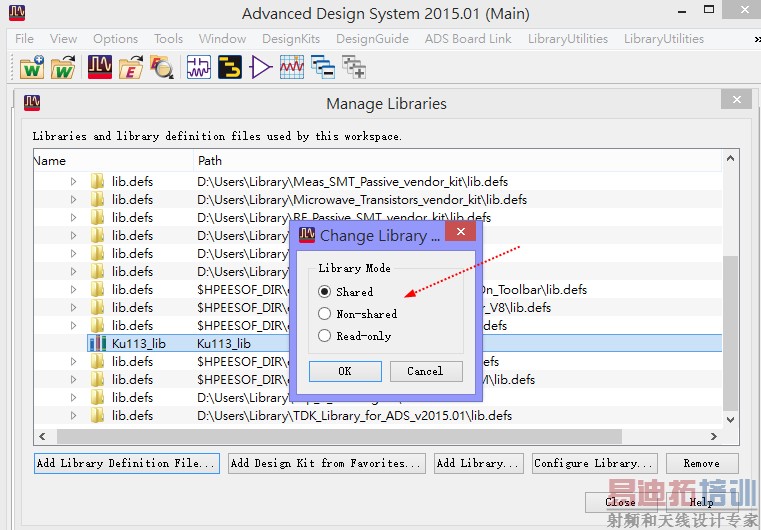
Task: Open the View menu
Action: (x=63, y=39)
